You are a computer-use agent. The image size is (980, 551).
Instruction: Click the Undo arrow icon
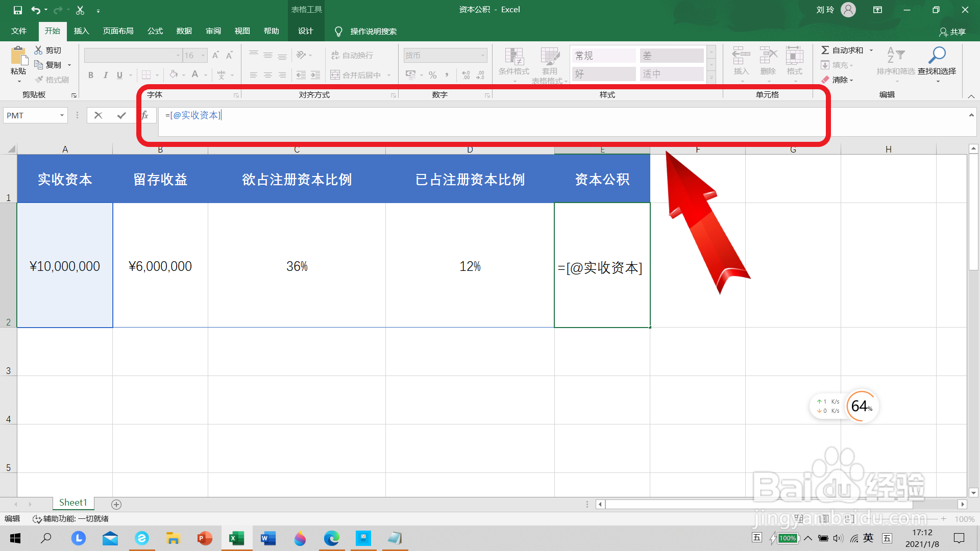36,10
